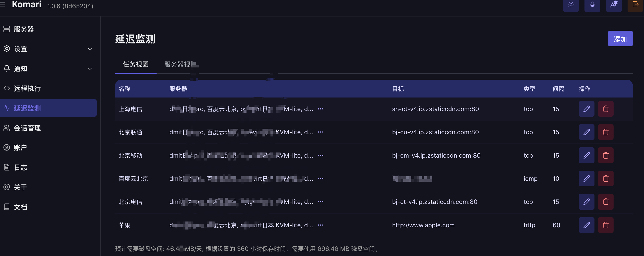The image size is (644, 256).
Task: Edit the 上海电信 task
Action: 586,109
